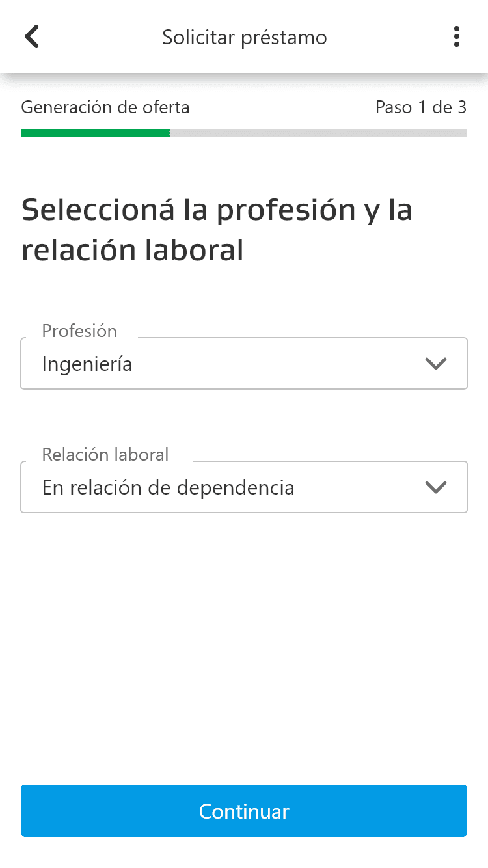This screenshot has height=868, width=488.
Task: Tap the "Relación laboral" floating field label
Action: (105, 454)
